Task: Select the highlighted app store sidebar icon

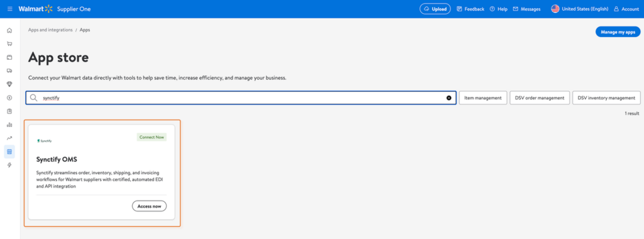Action: (9, 152)
